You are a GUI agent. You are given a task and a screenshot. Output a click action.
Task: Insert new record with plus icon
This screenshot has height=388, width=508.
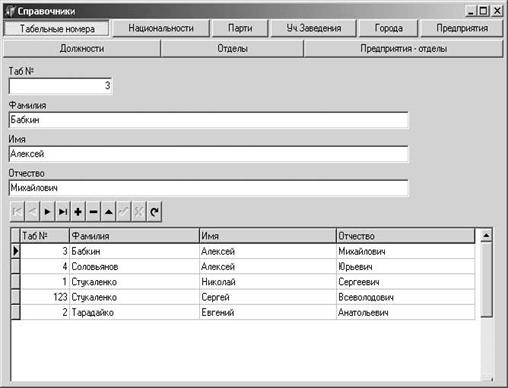(78, 212)
